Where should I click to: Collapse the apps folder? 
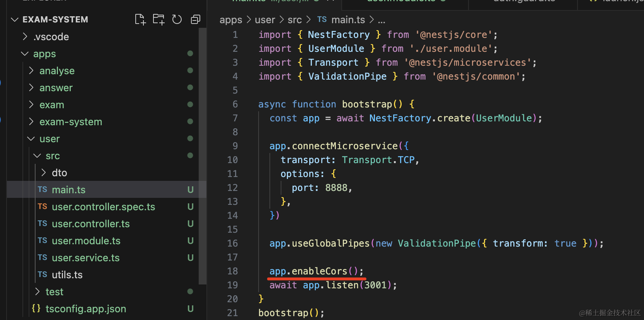pyautogui.click(x=25, y=54)
